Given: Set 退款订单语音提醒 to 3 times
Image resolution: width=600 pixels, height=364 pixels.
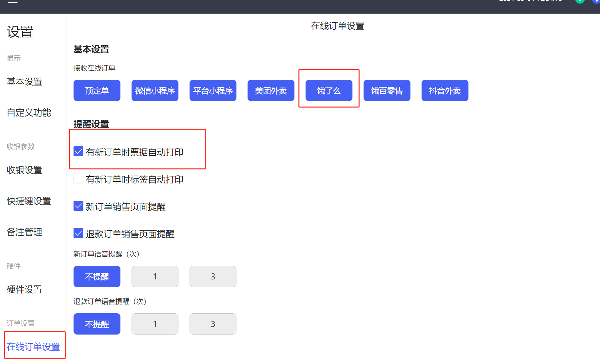Looking at the screenshot, I should (x=213, y=324).
